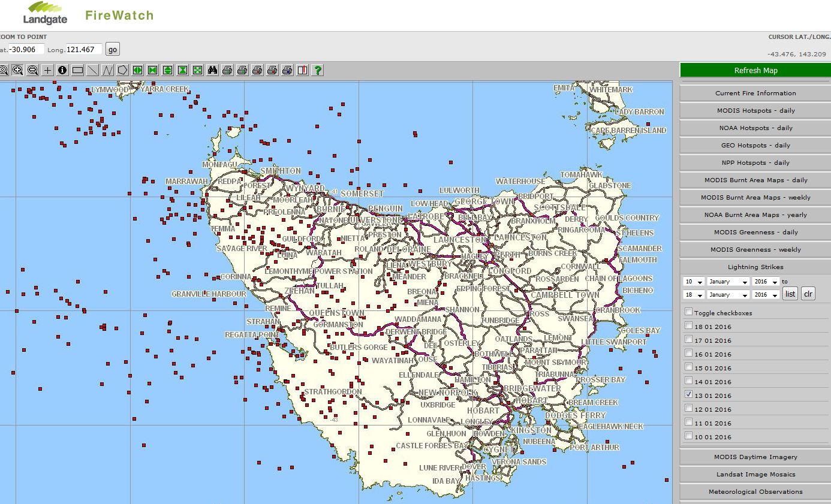Enable the 14 01 2016 checkbox
The image size is (831, 504).
[x=688, y=381]
